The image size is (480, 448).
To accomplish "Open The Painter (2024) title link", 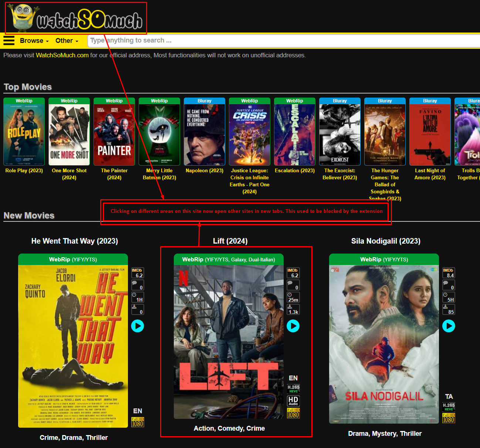I will point(114,174).
